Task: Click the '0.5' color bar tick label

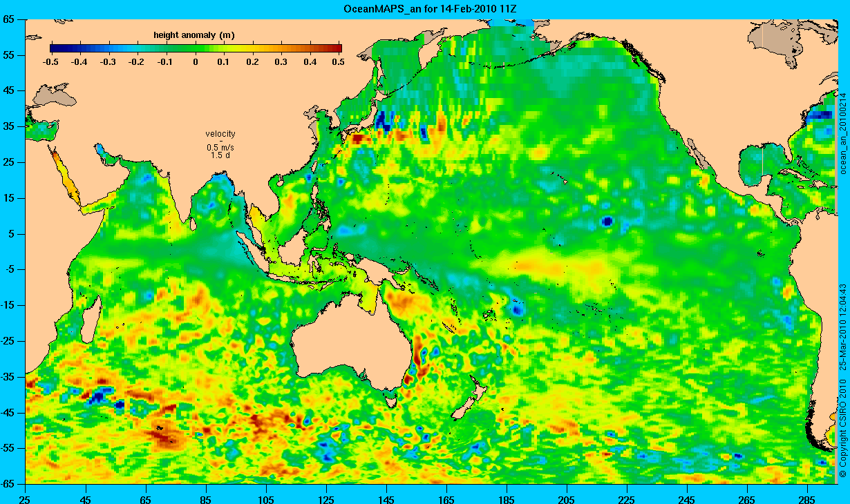Action: (x=338, y=62)
